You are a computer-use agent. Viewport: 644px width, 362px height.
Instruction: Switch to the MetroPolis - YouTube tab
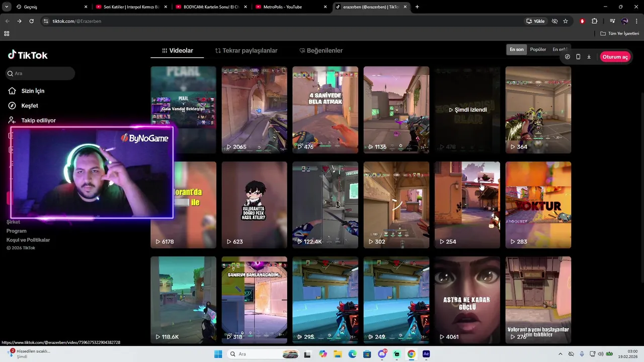point(291,7)
